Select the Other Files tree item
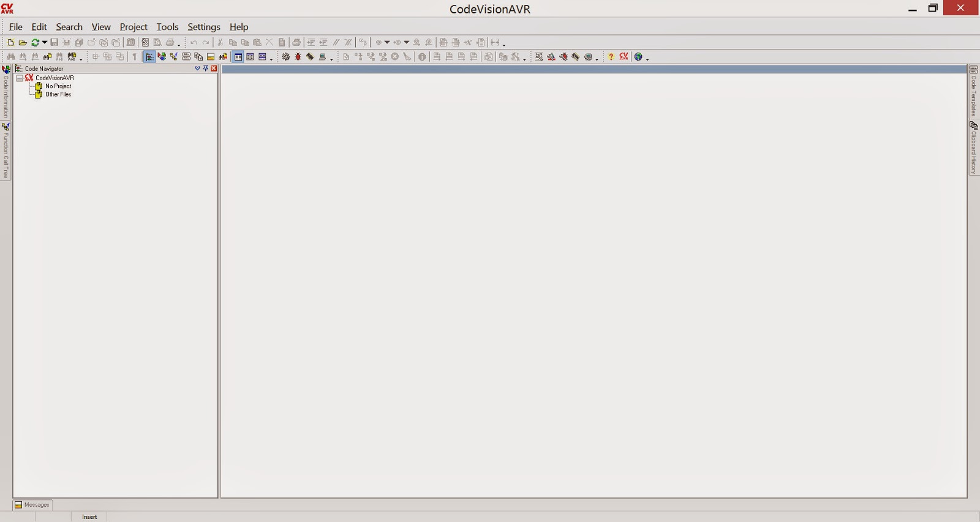The image size is (980, 522). point(58,94)
